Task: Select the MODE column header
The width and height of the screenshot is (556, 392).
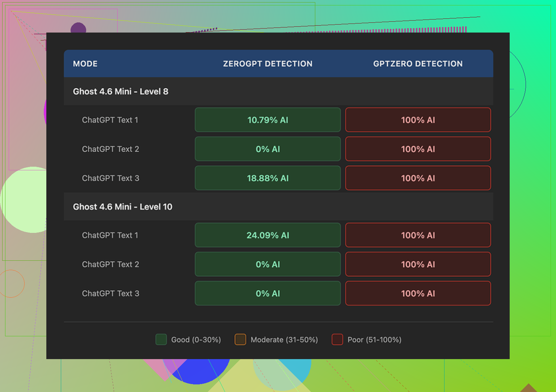Action: [85, 64]
